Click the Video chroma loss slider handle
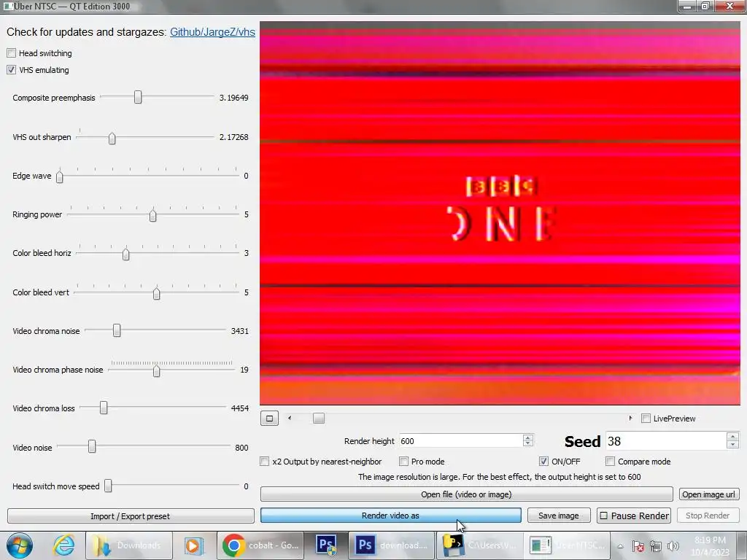 pos(104,408)
